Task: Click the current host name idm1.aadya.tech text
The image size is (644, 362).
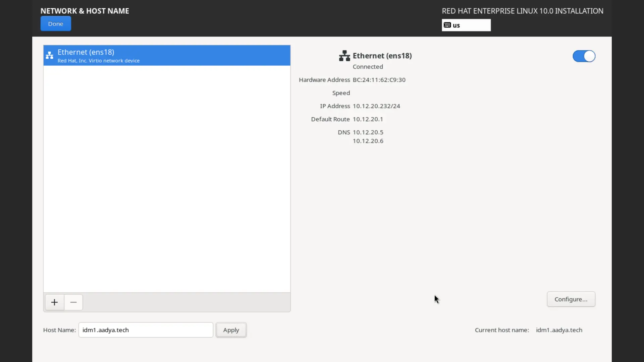Action: coord(559,330)
